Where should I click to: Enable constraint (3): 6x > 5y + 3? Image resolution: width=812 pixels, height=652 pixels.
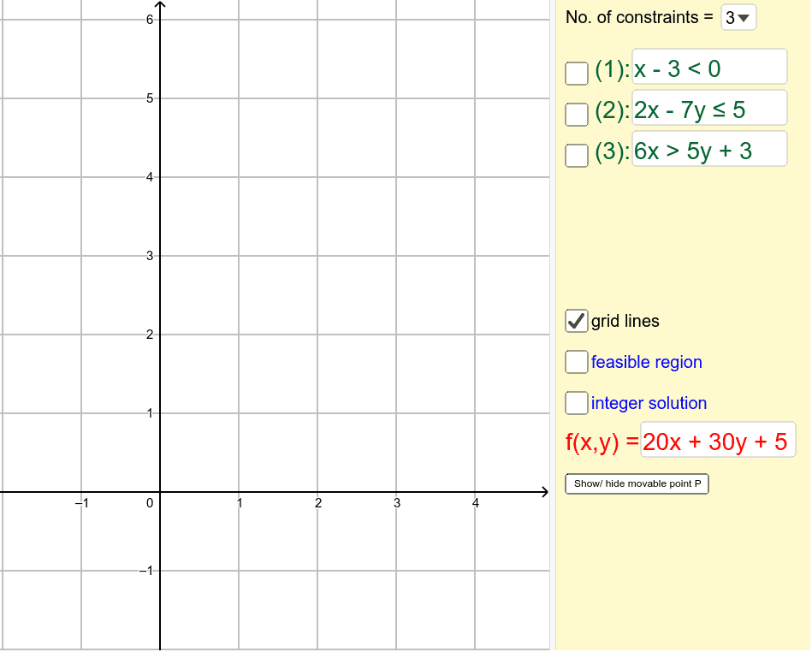tap(576, 157)
